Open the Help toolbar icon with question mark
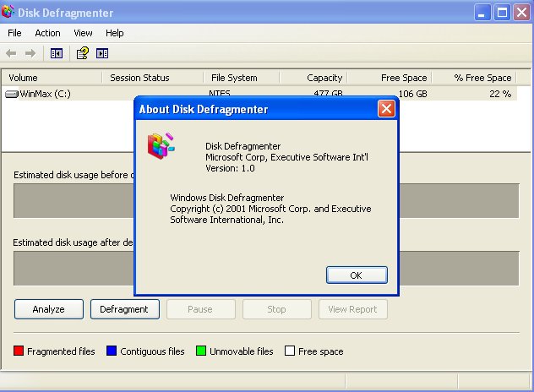Image resolution: width=534 pixels, height=392 pixels. click(83, 53)
